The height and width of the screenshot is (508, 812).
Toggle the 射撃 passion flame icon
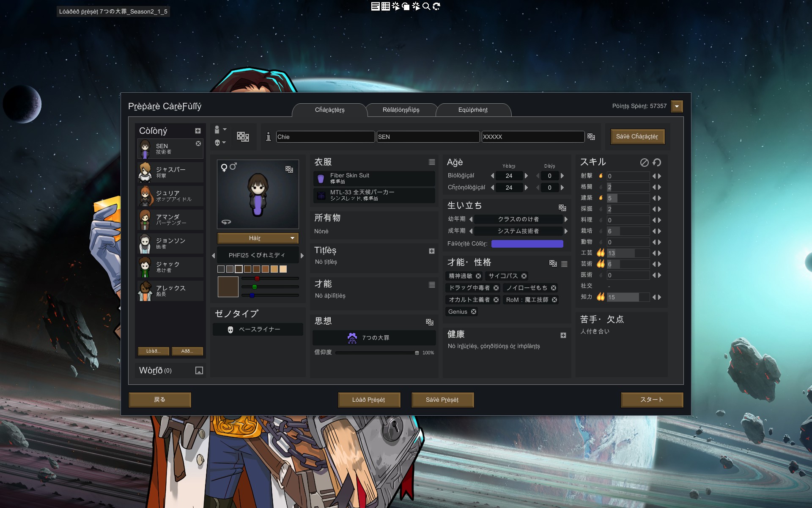click(601, 176)
